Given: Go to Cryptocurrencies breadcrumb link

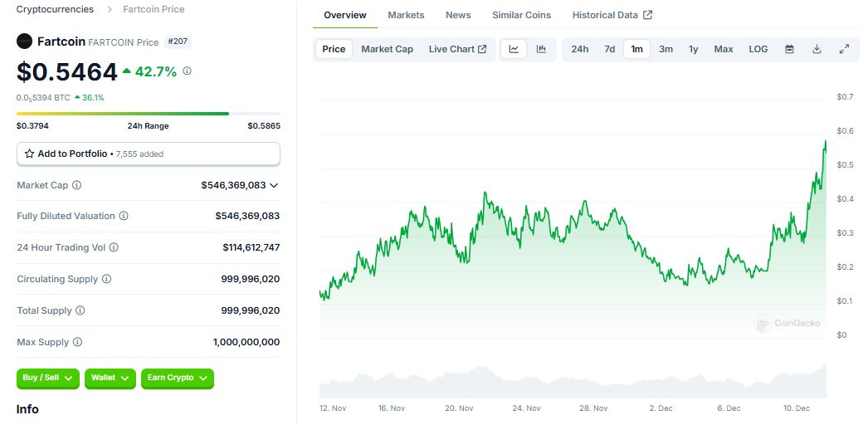Looking at the screenshot, I should coord(55,9).
